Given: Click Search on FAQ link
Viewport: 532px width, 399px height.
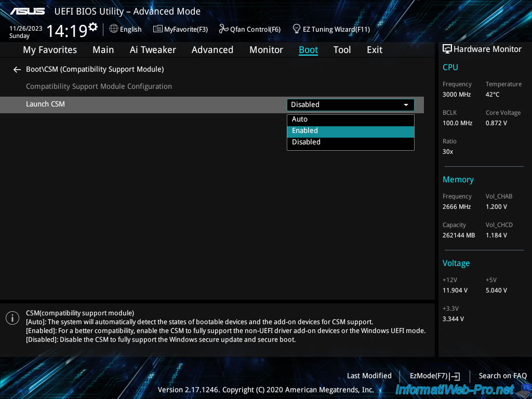Looking at the screenshot, I should click(502, 376).
